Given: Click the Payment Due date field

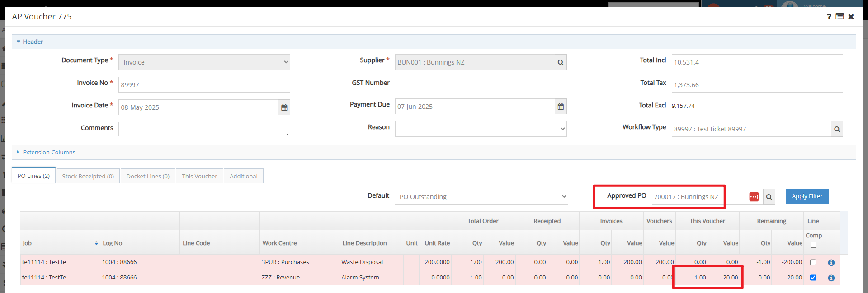Looking at the screenshot, I should (x=475, y=107).
